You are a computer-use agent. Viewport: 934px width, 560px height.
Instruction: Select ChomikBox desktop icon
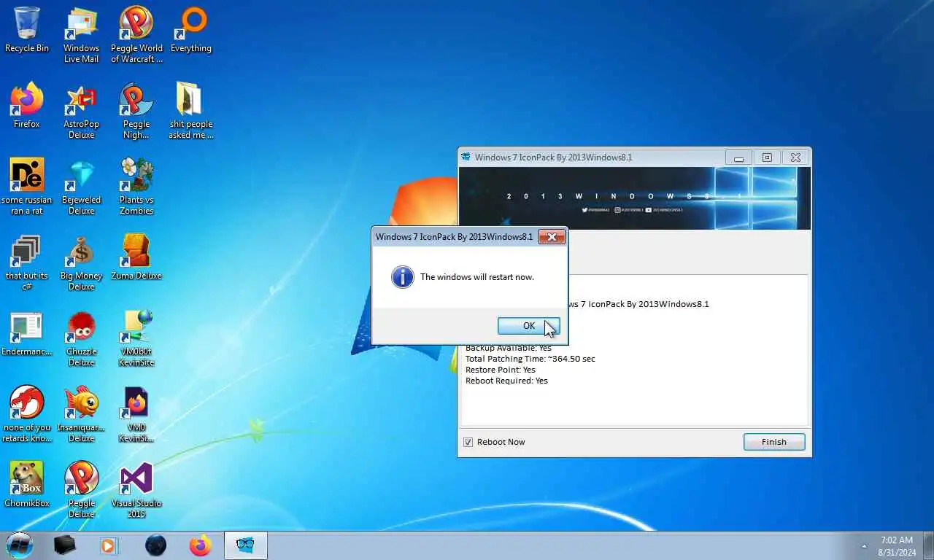pos(27,485)
